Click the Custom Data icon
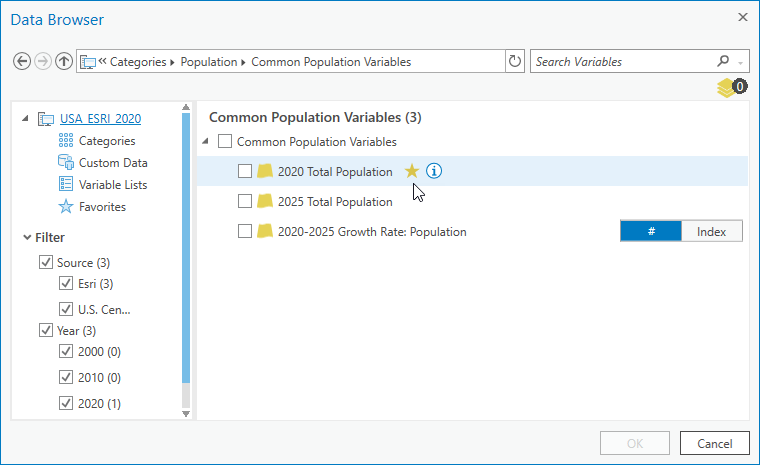 (x=66, y=162)
